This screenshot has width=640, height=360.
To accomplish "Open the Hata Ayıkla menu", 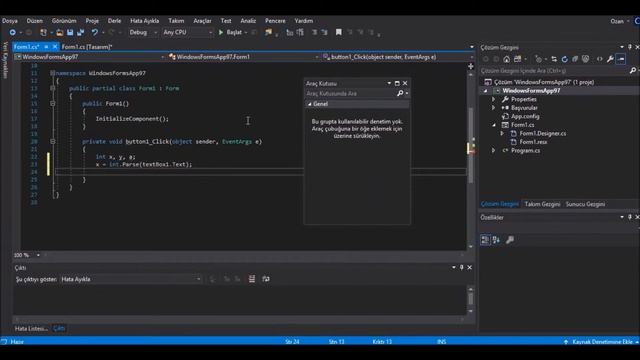I will point(144,21).
